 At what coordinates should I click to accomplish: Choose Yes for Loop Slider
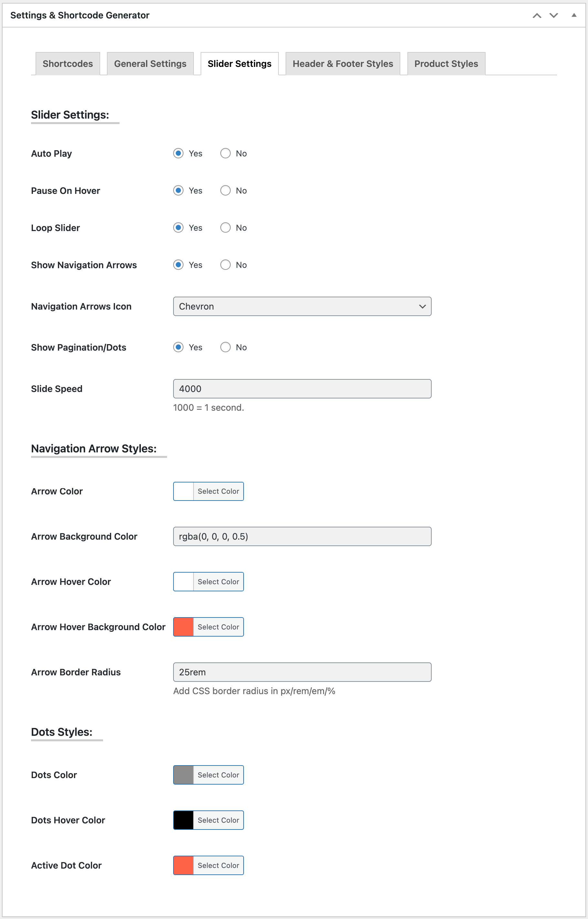coord(178,227)
